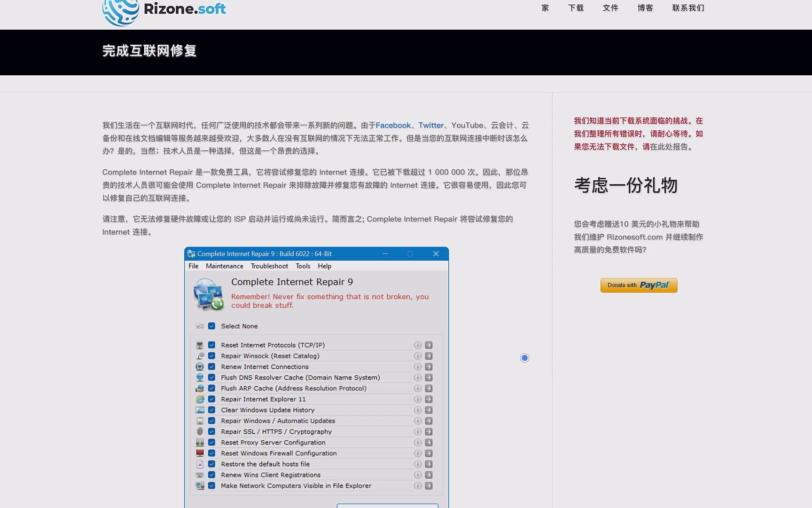Show info for Clear Windows Update History
The width and height of the screenshot is (812, 508).
click(417, 410)
